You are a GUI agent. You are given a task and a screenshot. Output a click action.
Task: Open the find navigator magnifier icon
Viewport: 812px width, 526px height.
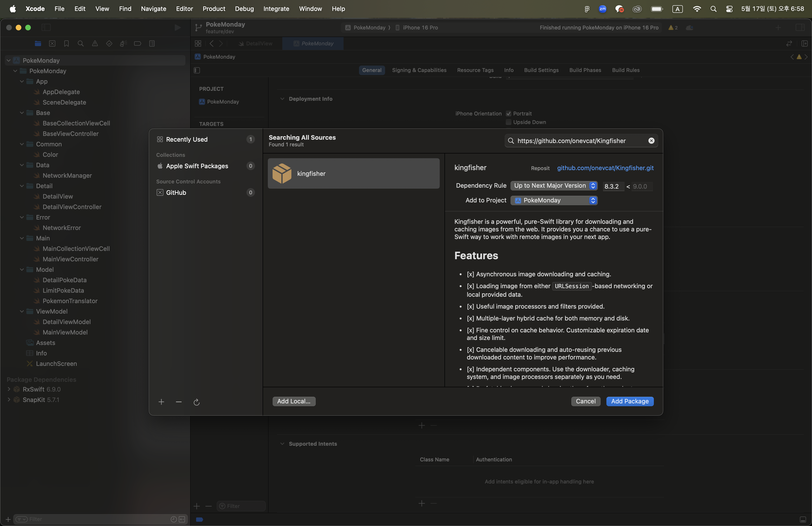click(80, 43)
